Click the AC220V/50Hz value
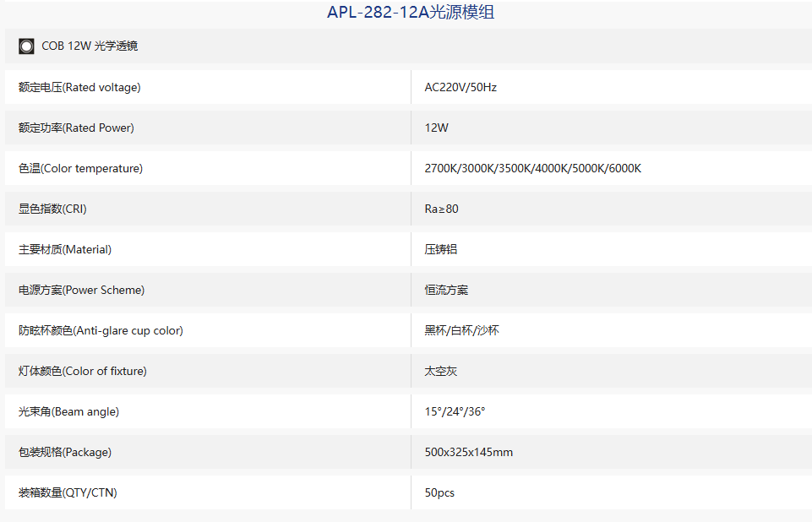Image resolution: width=812 pixels, height=522 pixels. coord(460,87)
